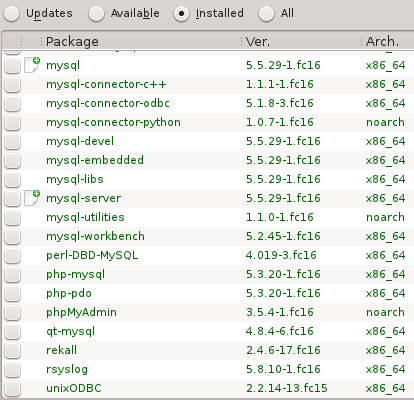Select the rekall package name

[61, 350]
